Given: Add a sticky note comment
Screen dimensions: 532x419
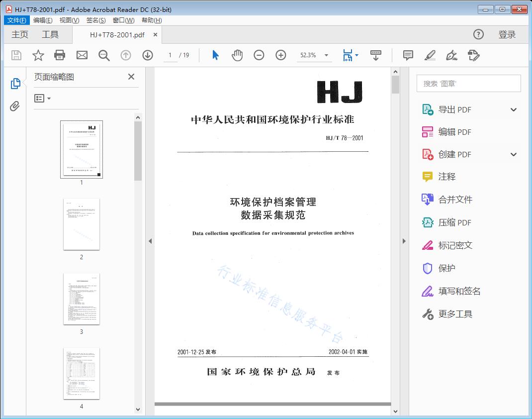Looking at the screenshot, I should click(x=407, y=55).
